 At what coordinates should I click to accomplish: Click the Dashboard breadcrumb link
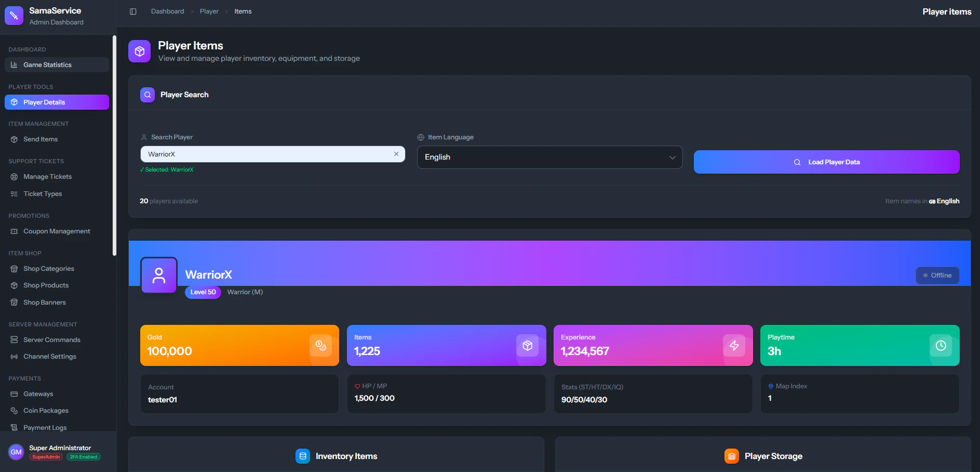[167, 11]
